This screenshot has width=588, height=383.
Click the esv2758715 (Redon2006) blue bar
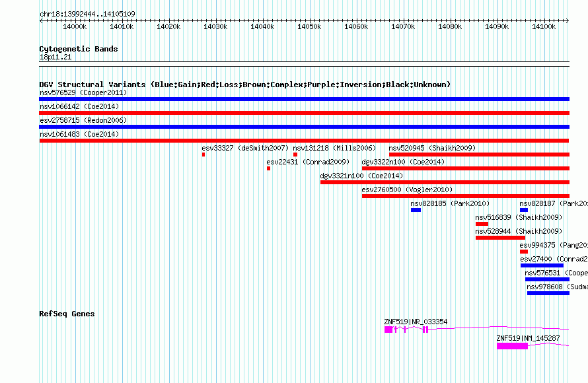304,127
